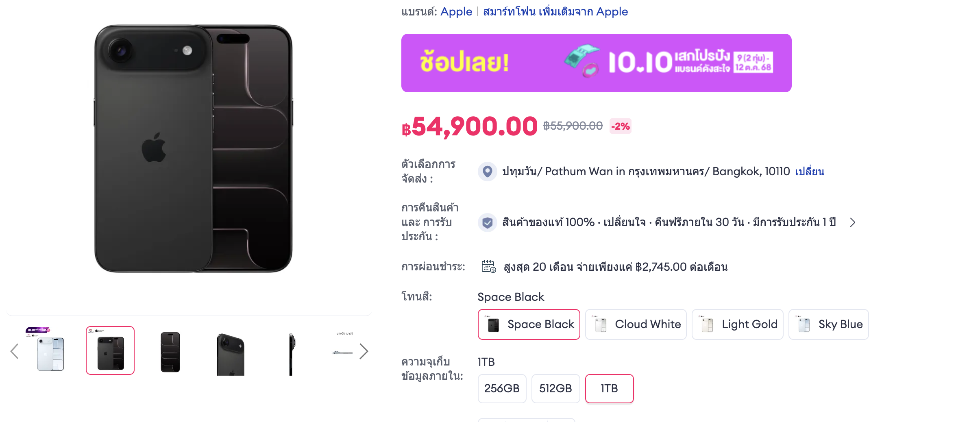Select 256GB storage capacity

coord(502,389)
